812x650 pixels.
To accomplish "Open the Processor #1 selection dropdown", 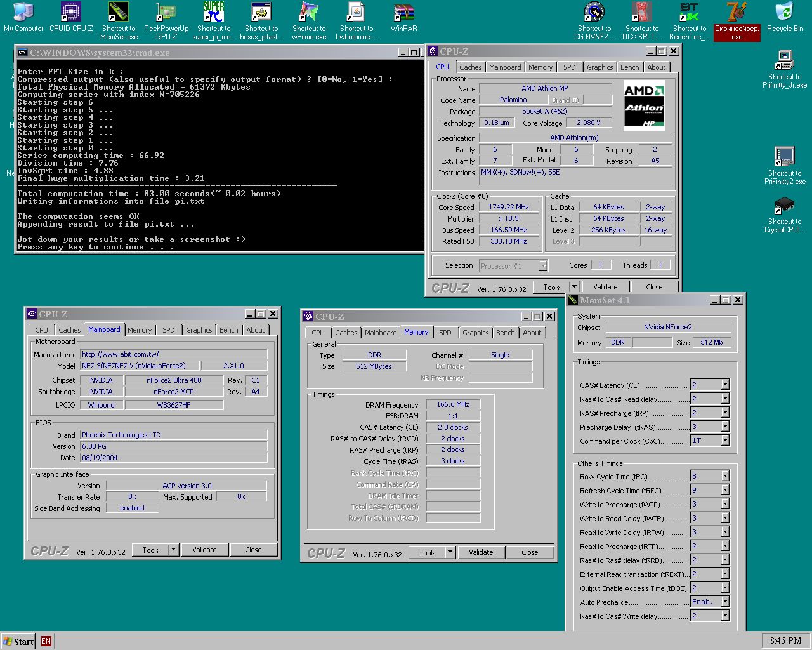I will pos(543,265).
